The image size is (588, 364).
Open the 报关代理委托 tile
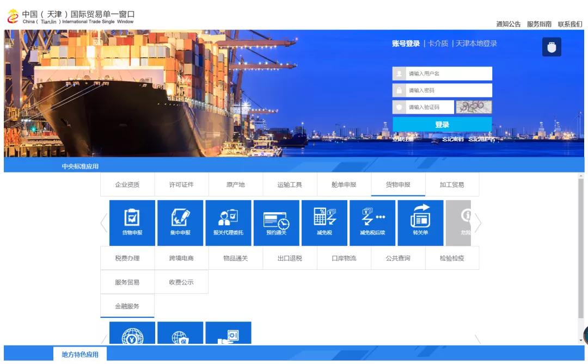228,223
